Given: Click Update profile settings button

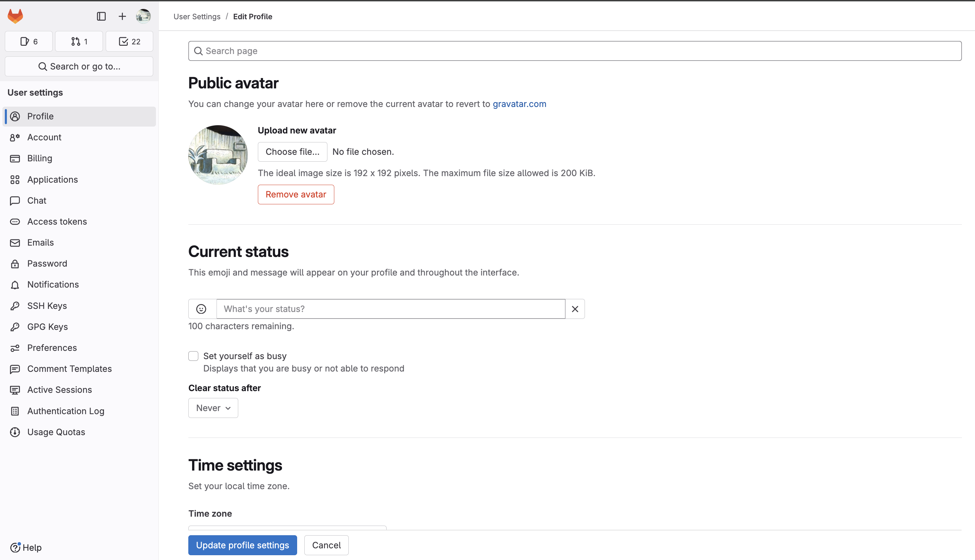Looking at the screenshot, I should pos(242,545).
